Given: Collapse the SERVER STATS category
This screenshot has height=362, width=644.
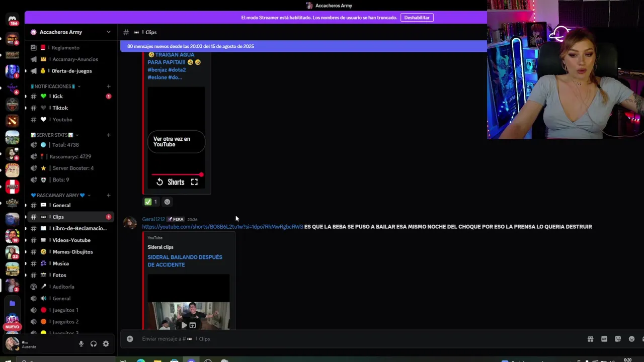Looking at the screenshot, I should coord(55,135).
